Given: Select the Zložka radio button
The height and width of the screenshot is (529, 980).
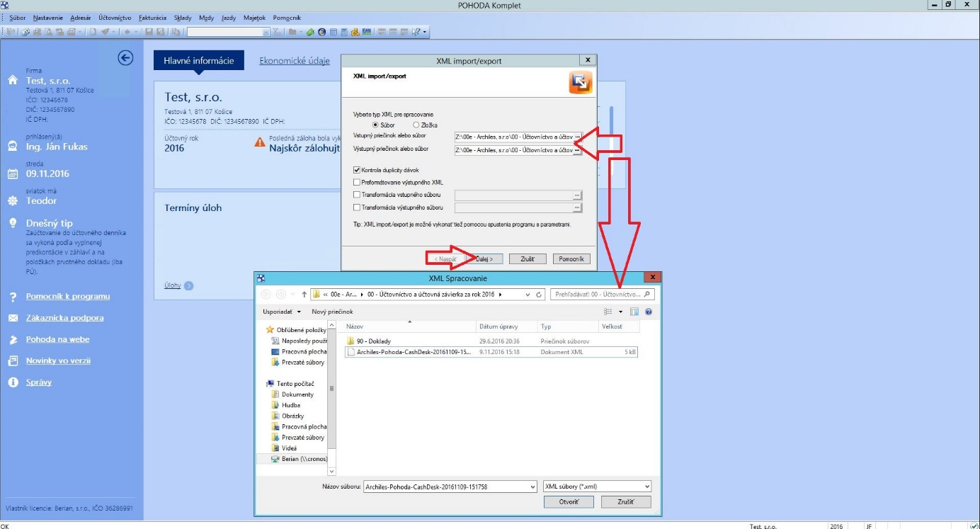Looking at the screenshot, I should click(416, 125).
